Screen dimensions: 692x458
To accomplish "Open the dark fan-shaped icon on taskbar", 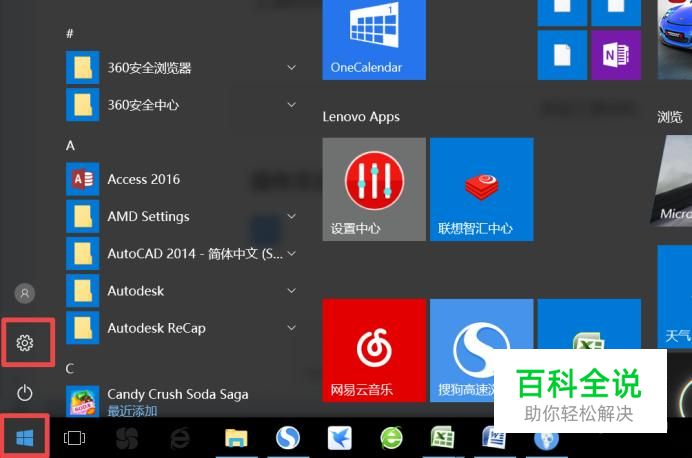I will click(x=127, y=438).
